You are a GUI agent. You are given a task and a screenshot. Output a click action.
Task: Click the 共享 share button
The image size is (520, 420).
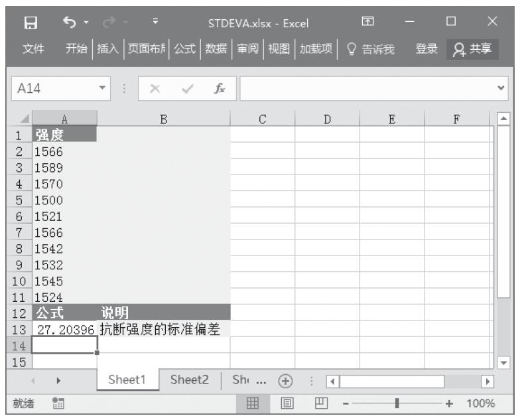coord(472,48)
